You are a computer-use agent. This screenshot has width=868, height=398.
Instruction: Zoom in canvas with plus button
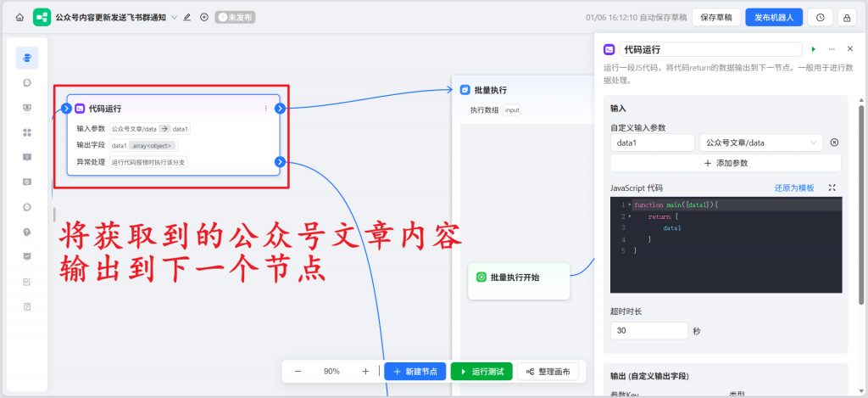click(365, 372)
